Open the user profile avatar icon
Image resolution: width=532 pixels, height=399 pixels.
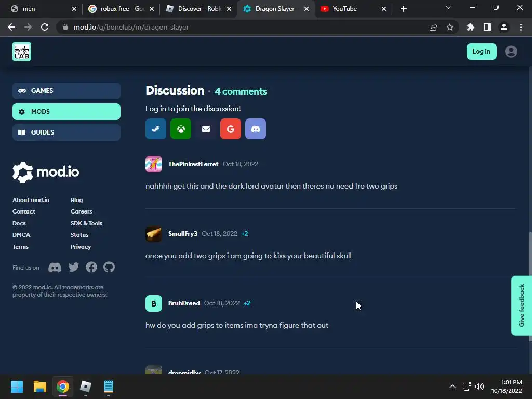point(511,51)
